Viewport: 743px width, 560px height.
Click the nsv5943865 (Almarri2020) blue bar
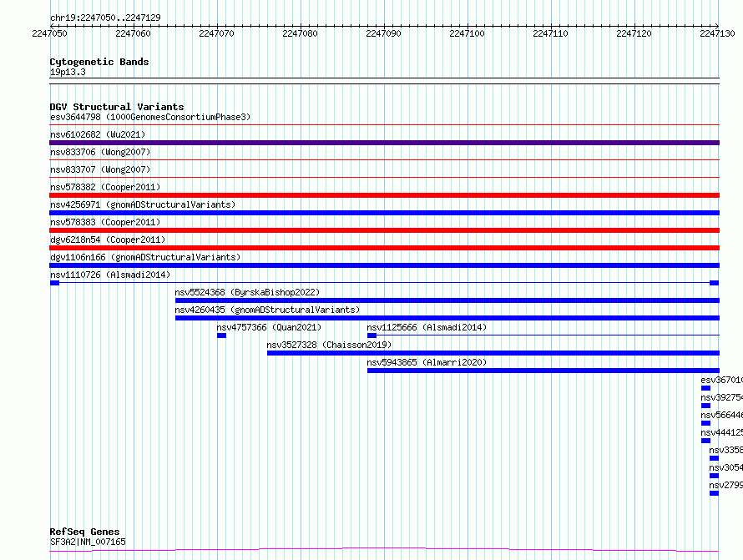tap(543, 371)
